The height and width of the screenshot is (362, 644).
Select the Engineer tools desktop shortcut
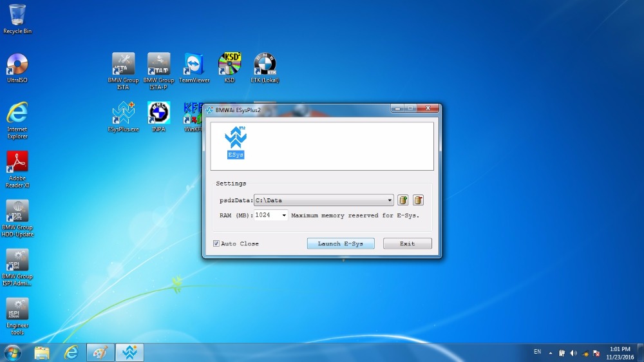pos(17,314)
